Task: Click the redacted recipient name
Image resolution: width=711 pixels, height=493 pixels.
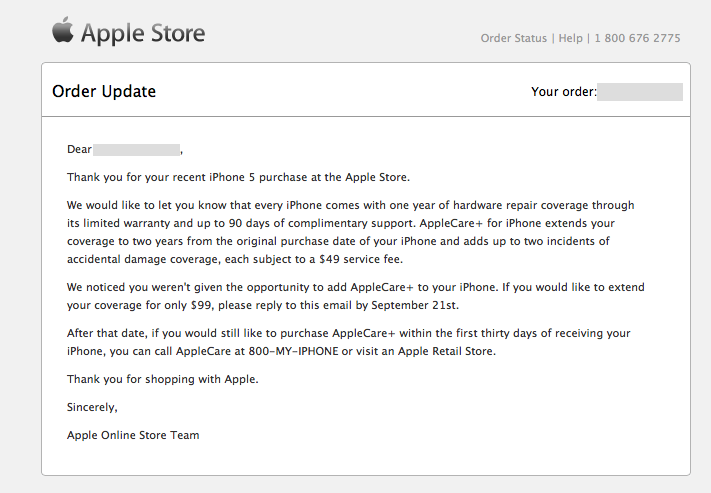Action: pyautogui.click(x=136, y=149)
